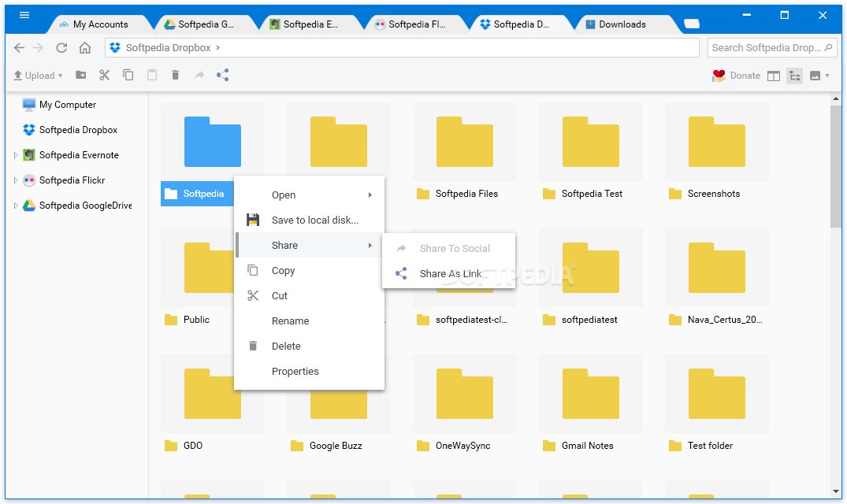
Task: Toggle the dual-pane layout view
Action: (x=774, y=76)
